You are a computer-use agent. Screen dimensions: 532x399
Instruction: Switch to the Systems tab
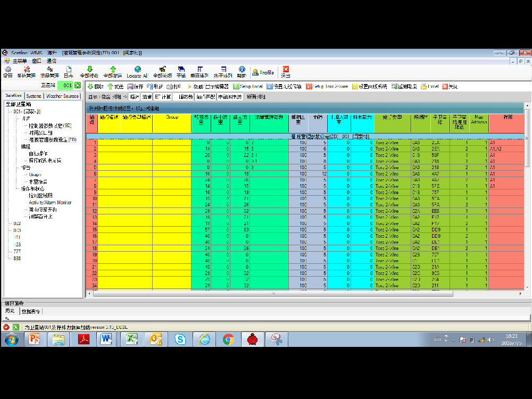click(x=34, y=96)
